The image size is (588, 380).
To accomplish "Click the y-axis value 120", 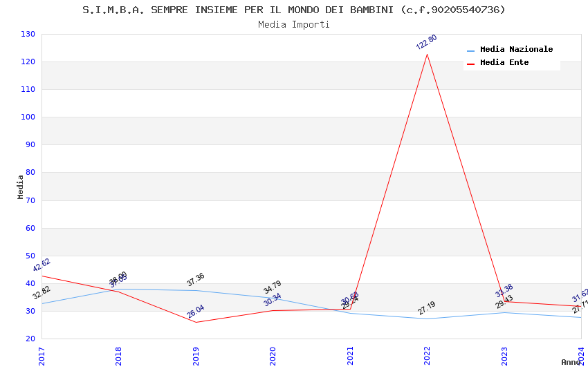I will pos(28,61).
